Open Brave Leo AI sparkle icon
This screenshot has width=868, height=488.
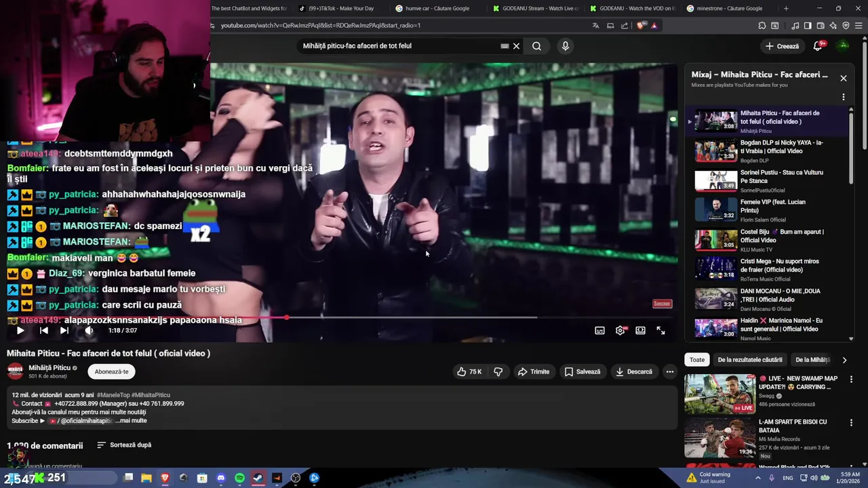click(833, 26)
